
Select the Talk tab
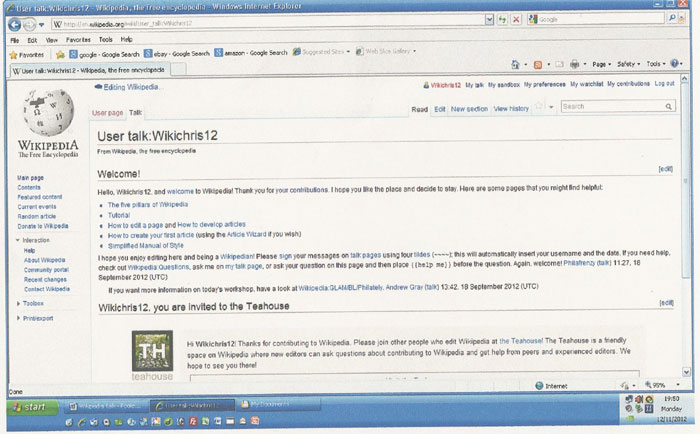tap(135, 113)
